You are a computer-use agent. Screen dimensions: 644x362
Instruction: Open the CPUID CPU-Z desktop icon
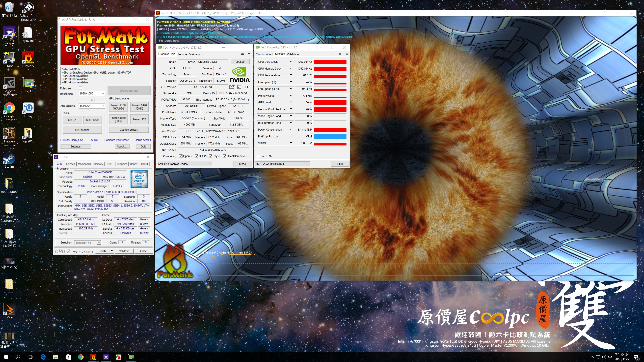pyautogui.click(x=9, y=37)
